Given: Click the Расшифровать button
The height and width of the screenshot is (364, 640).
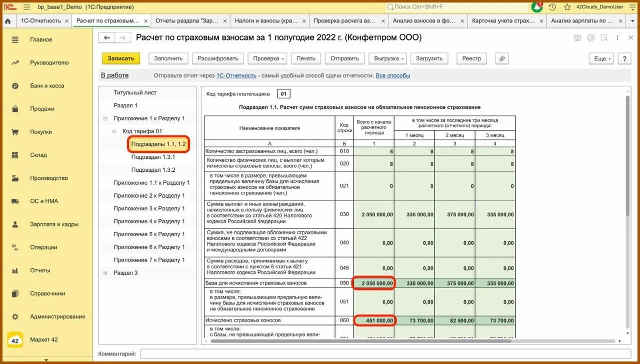Looking at the screenshot, I should coord(218,58).
